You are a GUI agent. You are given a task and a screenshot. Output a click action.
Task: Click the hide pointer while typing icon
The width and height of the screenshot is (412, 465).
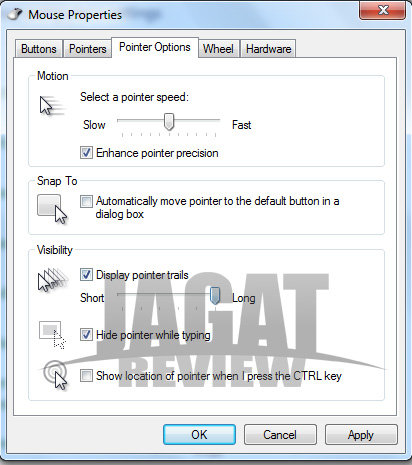[52, 335]
